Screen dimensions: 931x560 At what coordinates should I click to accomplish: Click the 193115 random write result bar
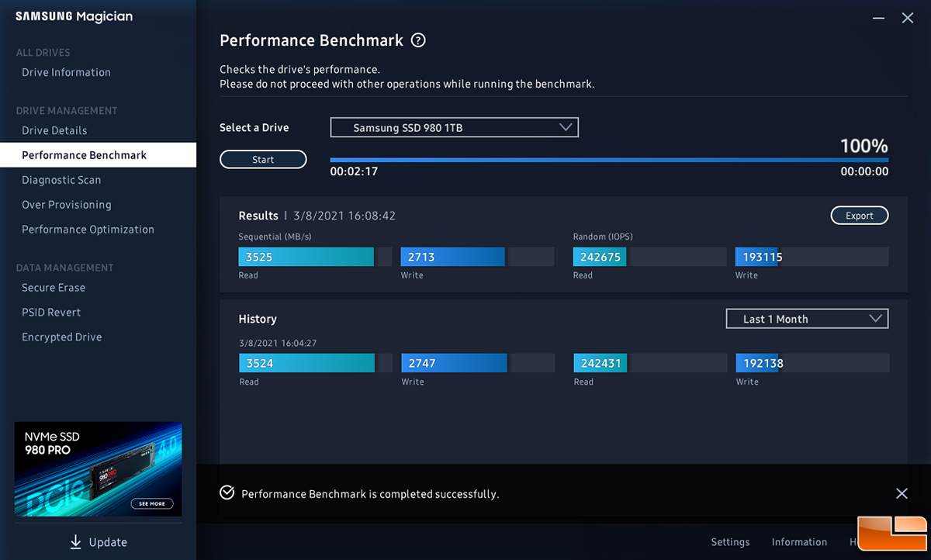[812, 257]
